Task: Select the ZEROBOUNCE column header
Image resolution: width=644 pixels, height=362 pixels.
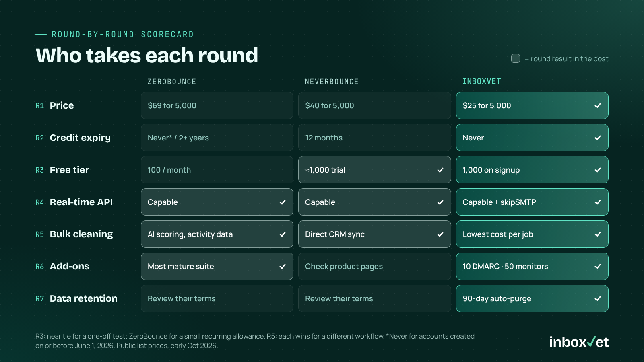Action: 172,82
